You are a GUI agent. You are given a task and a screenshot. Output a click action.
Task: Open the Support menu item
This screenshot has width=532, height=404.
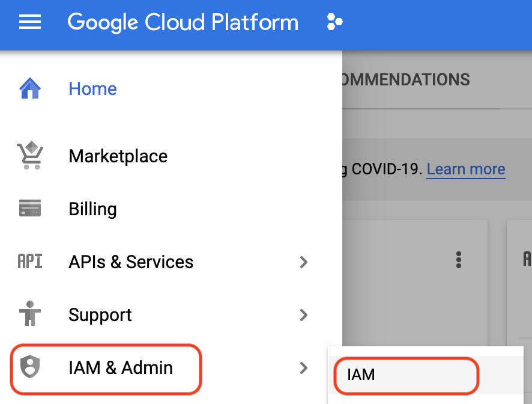[100, 315]
